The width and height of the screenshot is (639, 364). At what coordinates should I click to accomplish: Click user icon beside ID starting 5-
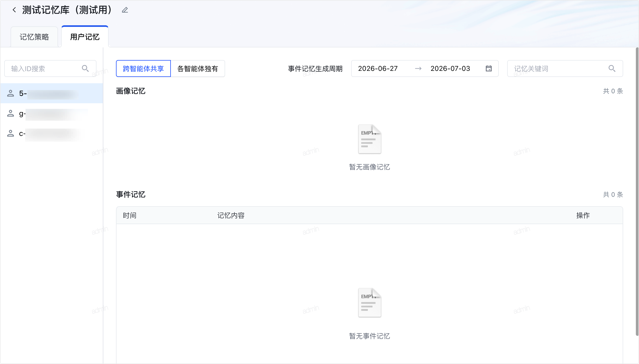coord(11,93)
